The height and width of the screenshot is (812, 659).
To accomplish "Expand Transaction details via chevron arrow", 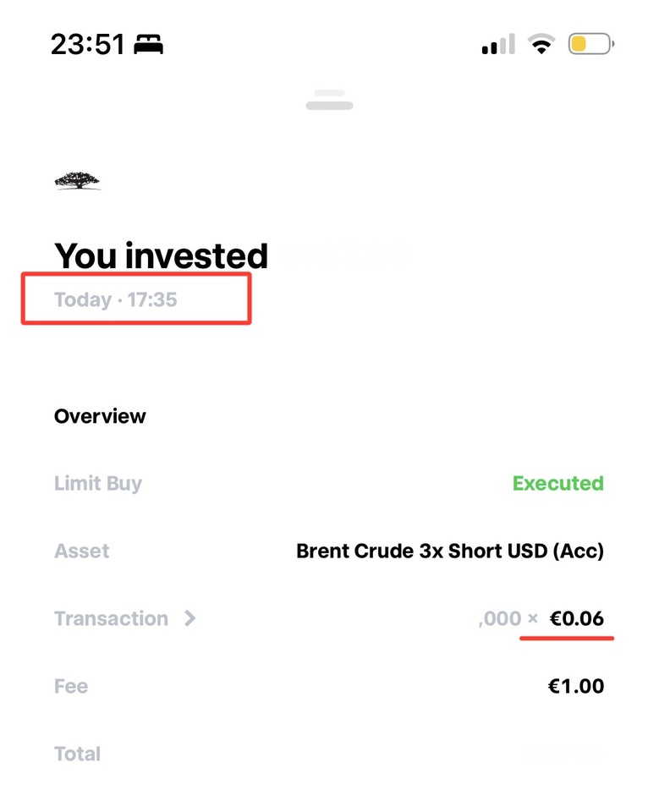I will point(190,618).
